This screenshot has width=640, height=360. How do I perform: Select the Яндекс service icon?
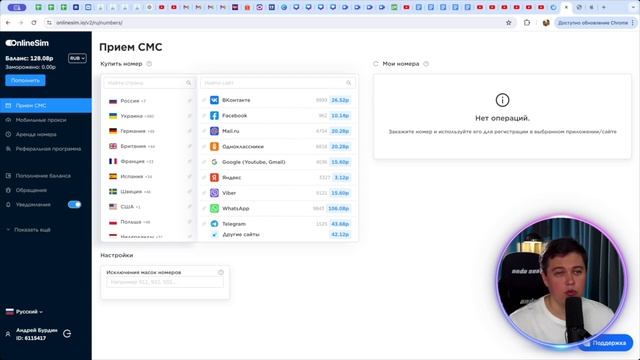click(x=214, y=178)
